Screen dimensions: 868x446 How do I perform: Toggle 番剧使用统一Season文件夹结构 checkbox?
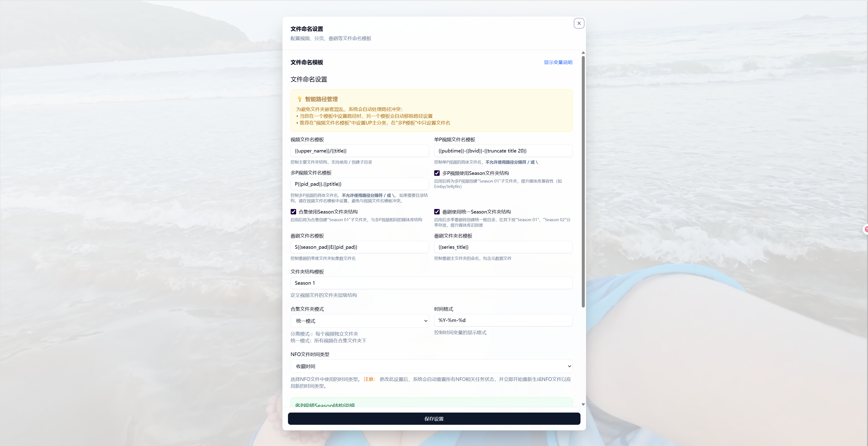pos(437,212)
